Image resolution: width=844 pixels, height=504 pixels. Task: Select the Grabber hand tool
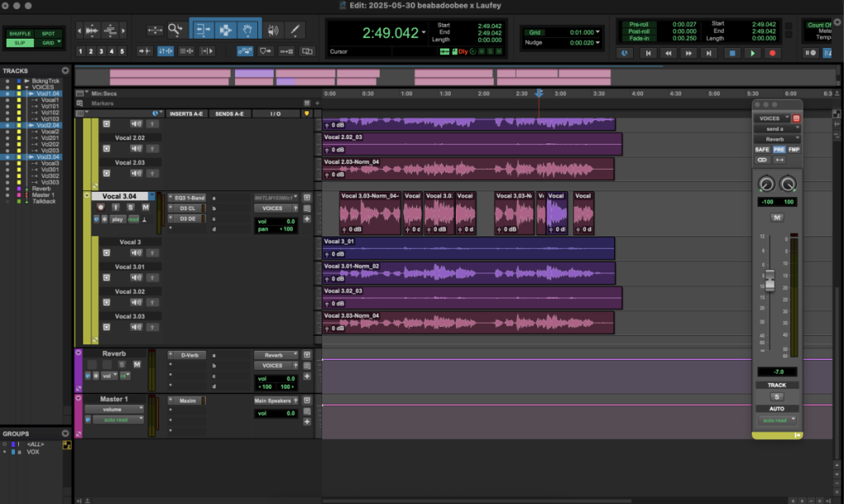pos(247,30)
